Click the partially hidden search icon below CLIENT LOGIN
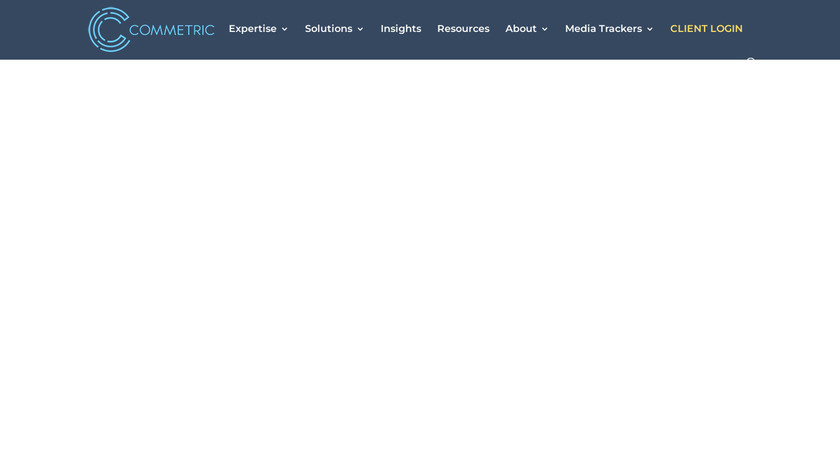This screenshot has width=840, height=472. point(751,61)
